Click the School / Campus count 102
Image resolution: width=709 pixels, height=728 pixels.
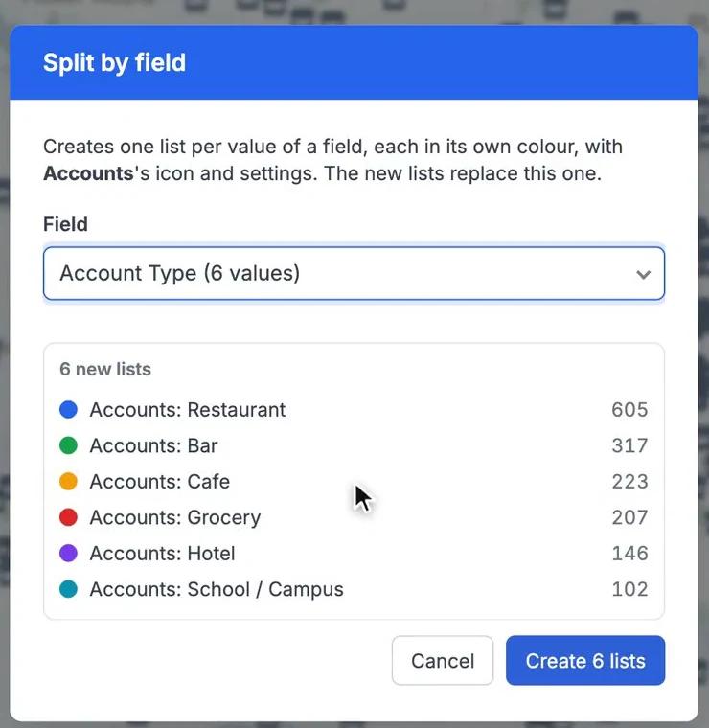(629, 589)
